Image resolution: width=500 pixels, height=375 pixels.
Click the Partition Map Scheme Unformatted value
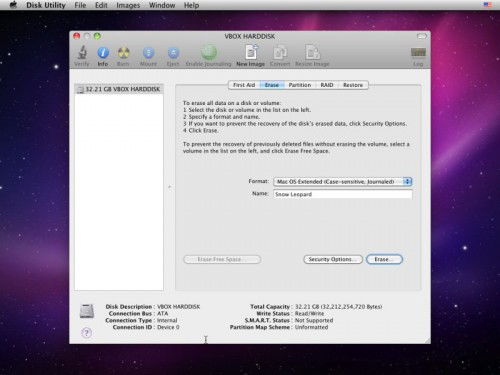[x=311, y=327]
